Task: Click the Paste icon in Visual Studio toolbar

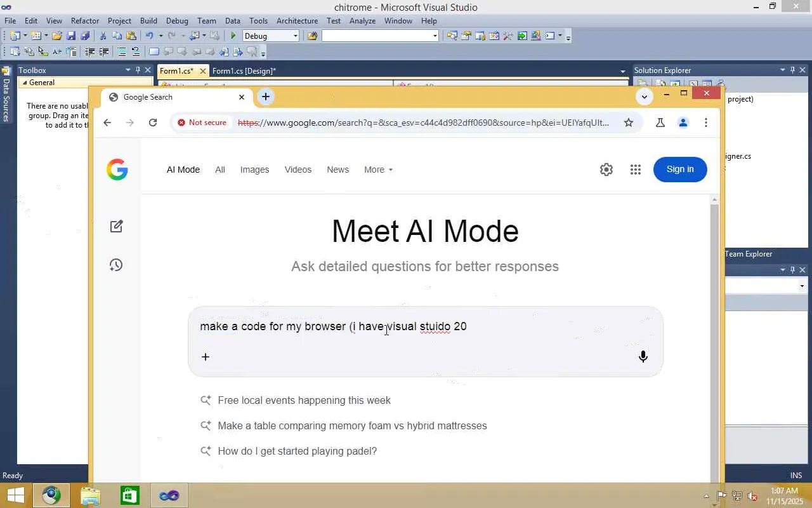Action: [x=131, y=36]
